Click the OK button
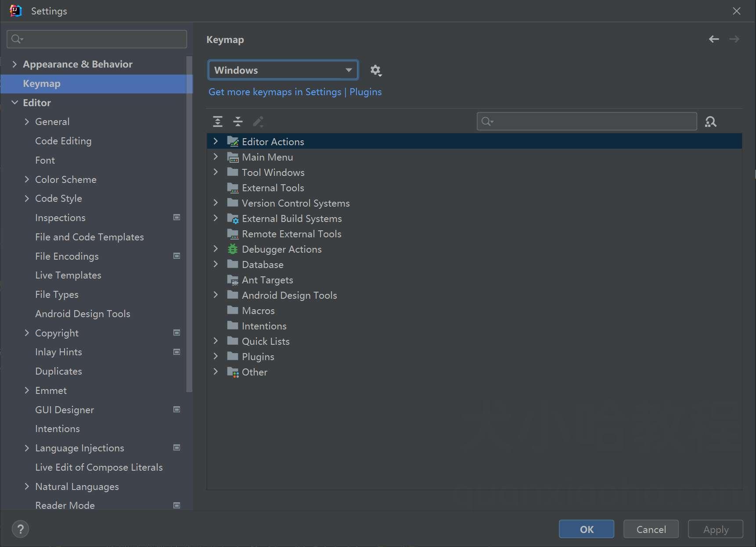This screenshot has width=756, height=547. [x=586, y=529]
